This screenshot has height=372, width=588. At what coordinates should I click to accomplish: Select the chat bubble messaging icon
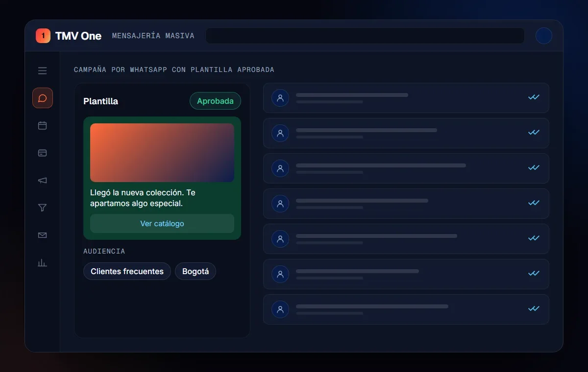(x=43, y=98)
